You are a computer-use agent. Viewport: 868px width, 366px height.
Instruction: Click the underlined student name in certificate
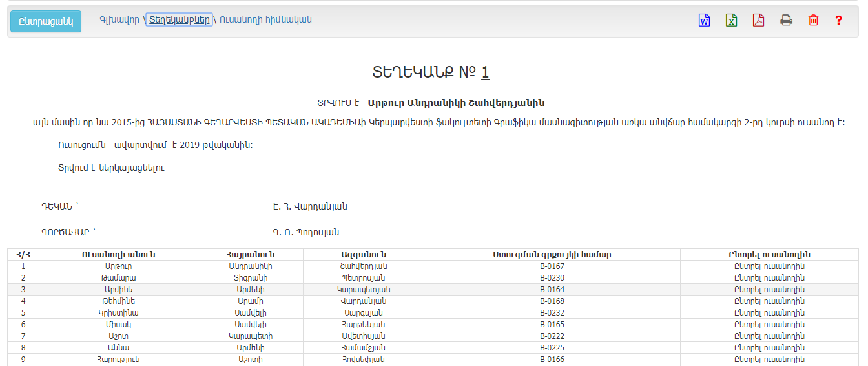(456, 103)
